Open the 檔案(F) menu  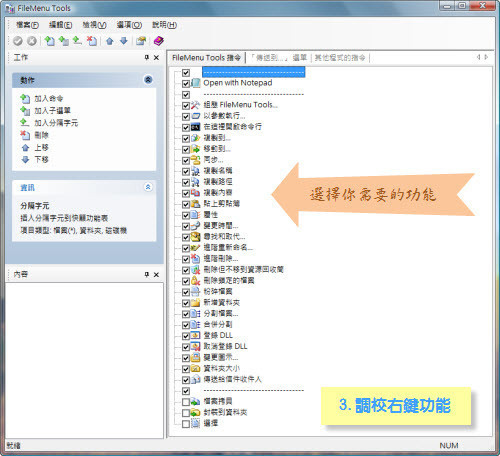coord(27,25)
